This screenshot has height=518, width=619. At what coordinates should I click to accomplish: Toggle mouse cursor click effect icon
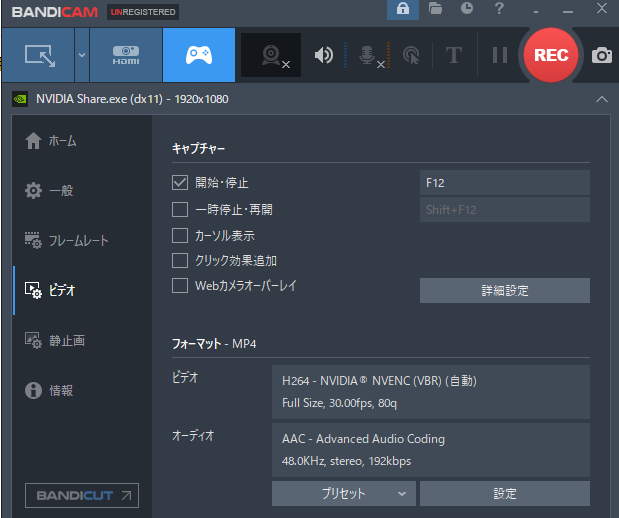tap(411, 55)
